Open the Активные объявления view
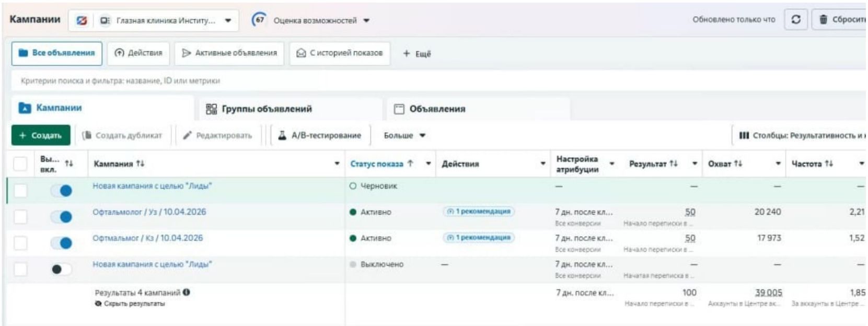Viewport: 868px width, 326px height. pyautogui.click(x=229, y=53)
